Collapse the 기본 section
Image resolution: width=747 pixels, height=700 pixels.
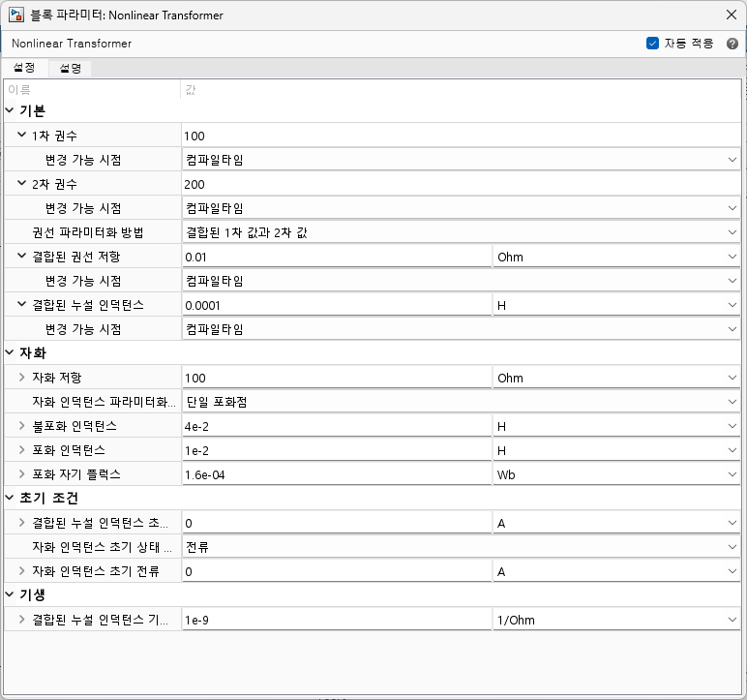pyautogui.click(x=10, y=110)
